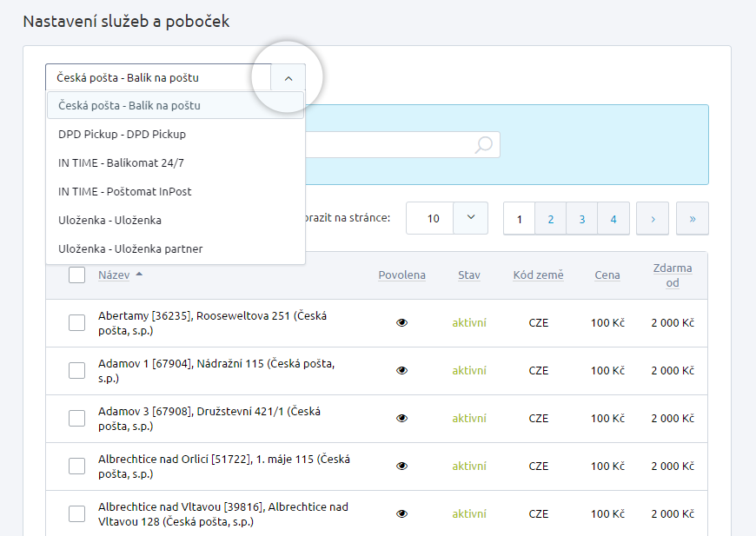Sort by Povolena column

pyautogui.click(x=401, y=275)
